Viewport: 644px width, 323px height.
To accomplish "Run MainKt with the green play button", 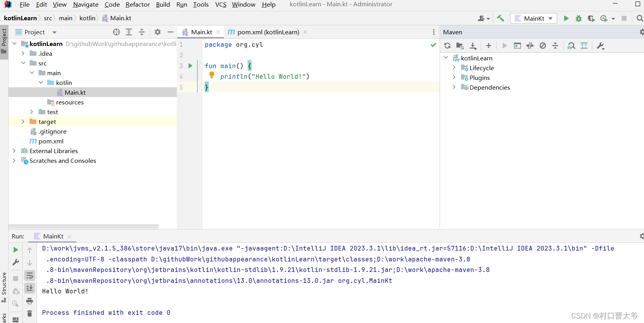I will point(566,18).
